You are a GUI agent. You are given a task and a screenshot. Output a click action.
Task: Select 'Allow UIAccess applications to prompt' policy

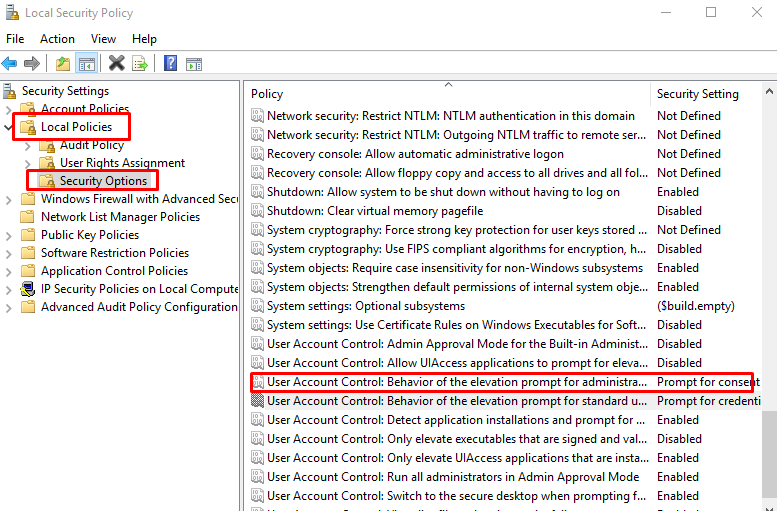457,363
